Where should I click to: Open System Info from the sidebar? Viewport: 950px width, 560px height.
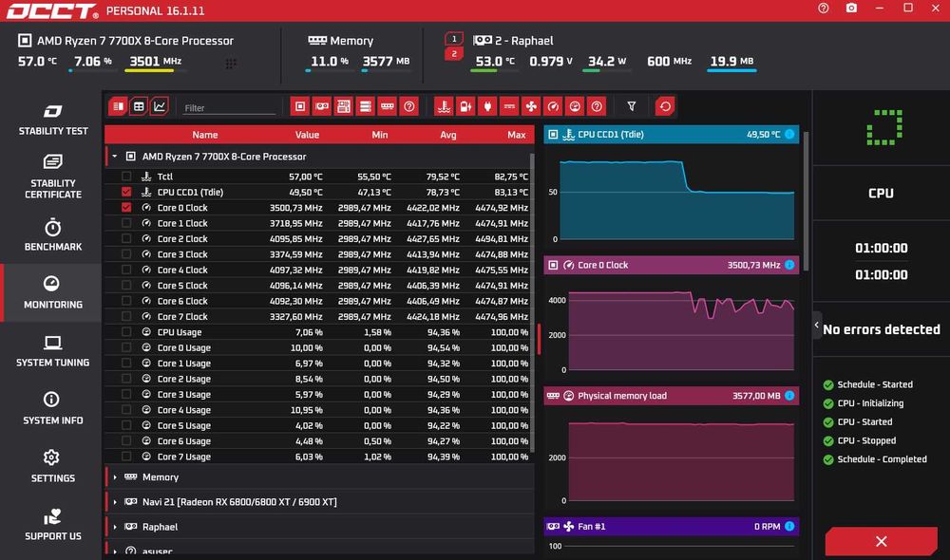tap(52, 409)
